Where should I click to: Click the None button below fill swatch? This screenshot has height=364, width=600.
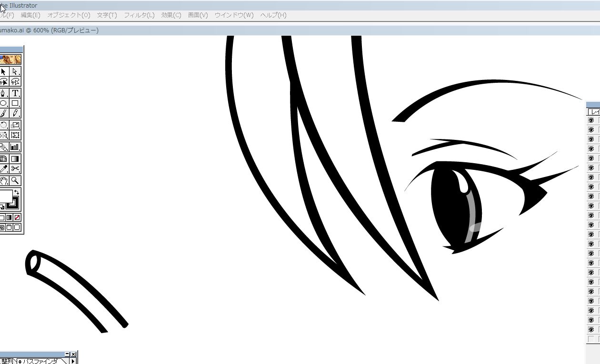[x=18, y=217]
